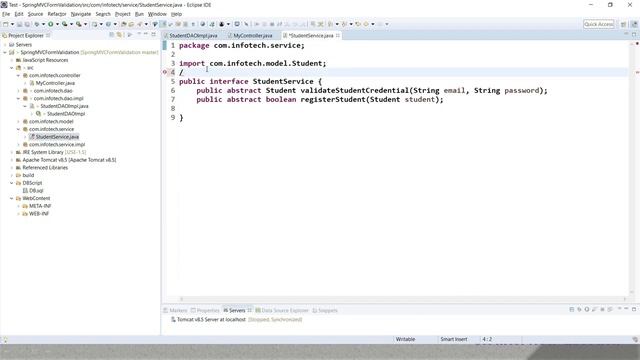Switch to the Properties tab
Screen dimensions: 640x360
pyautogui.click(x=205, y=310)
